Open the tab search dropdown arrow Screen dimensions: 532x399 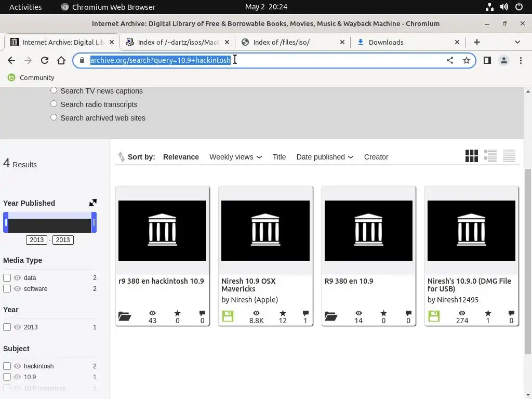517,42
